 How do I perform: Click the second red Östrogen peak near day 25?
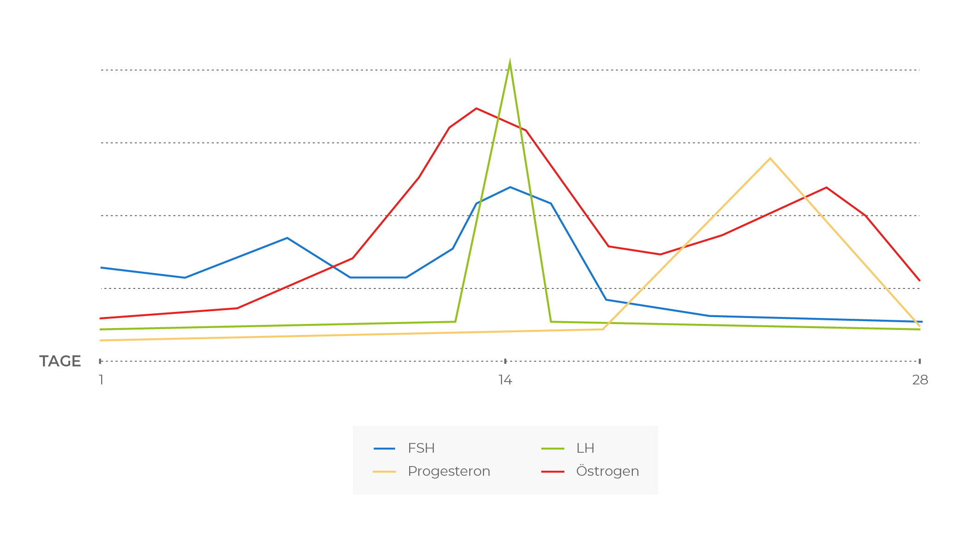click(x=826, y=187)
